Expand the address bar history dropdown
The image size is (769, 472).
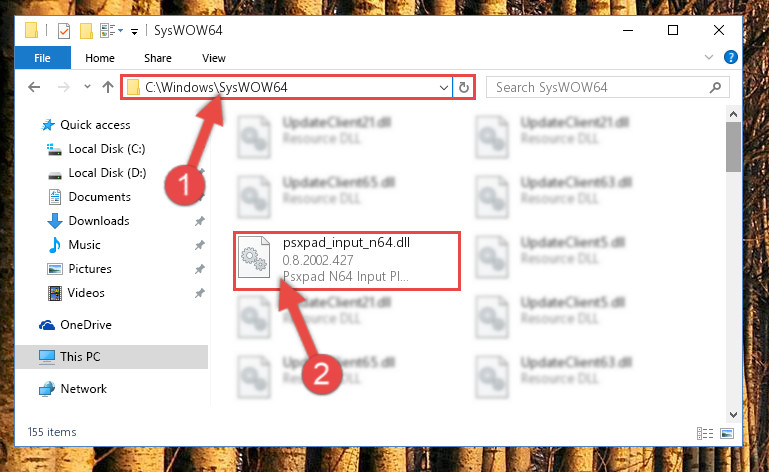click(443, 88)
